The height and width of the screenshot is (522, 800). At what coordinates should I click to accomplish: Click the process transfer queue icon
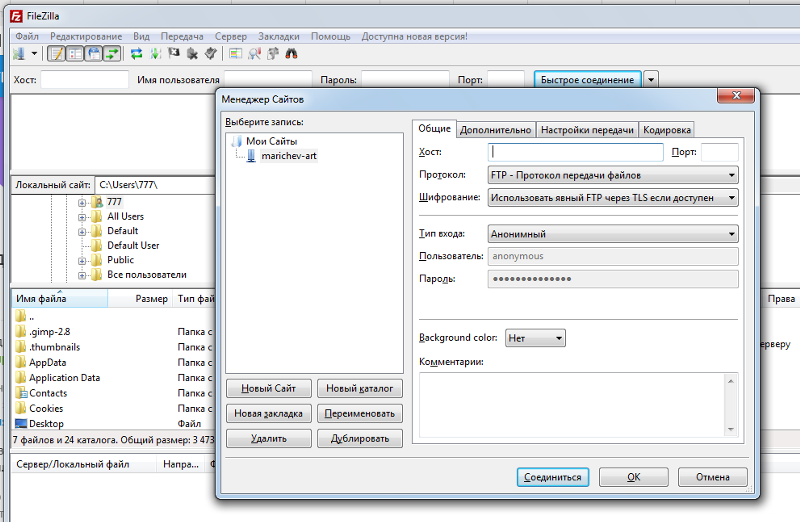[155, 54]
